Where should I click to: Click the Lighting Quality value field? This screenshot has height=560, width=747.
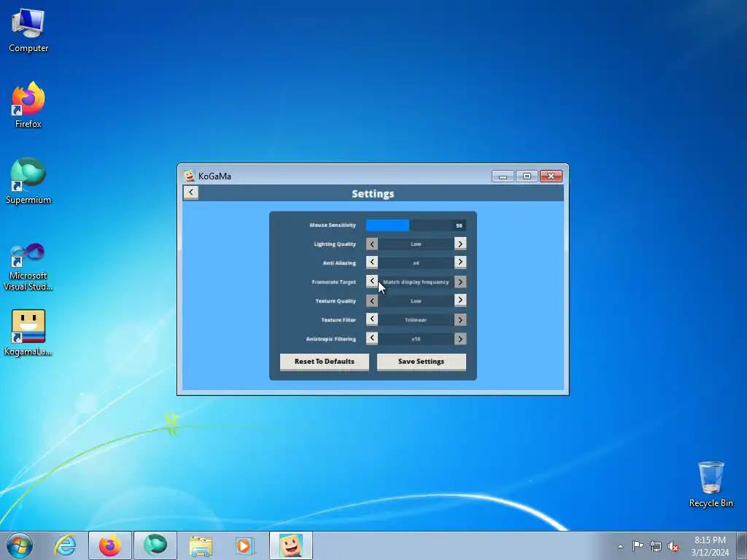(416, 244)
